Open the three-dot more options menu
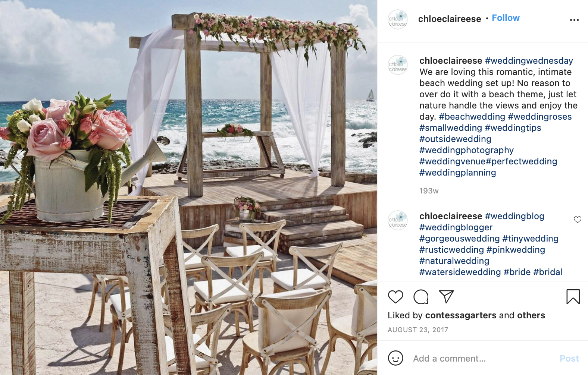 [x=574, y=20]
